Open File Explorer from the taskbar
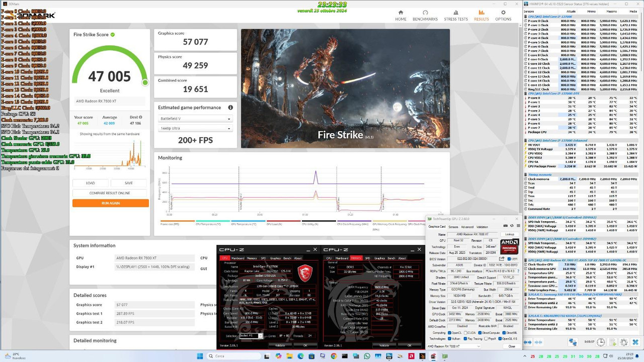 pos(289,356)
